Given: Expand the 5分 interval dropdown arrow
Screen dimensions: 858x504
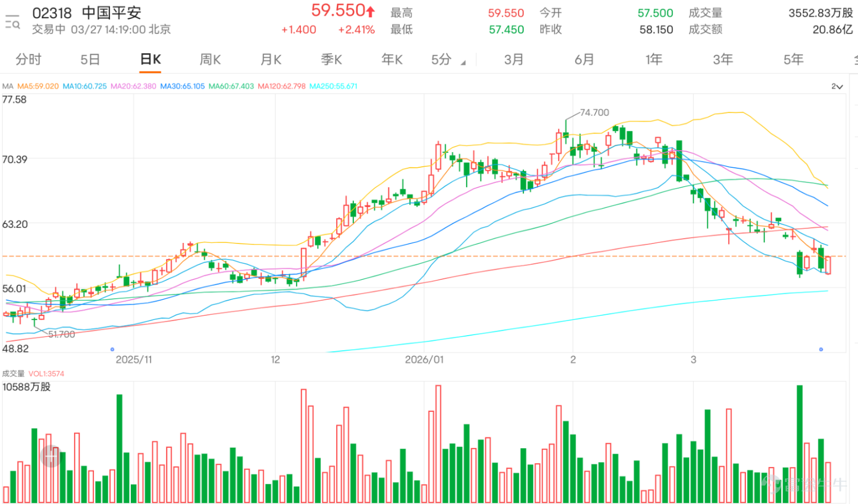Looking at the screenshot, I should (x=463, y=63).
